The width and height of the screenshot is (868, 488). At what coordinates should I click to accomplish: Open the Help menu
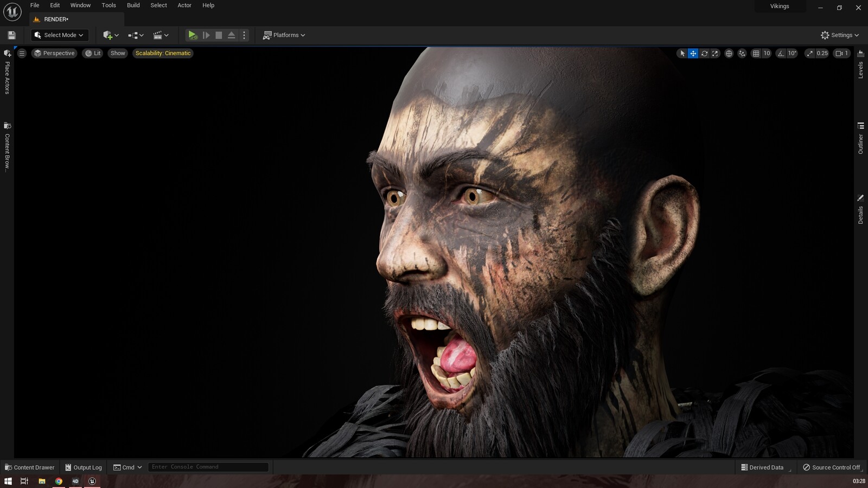208,5
